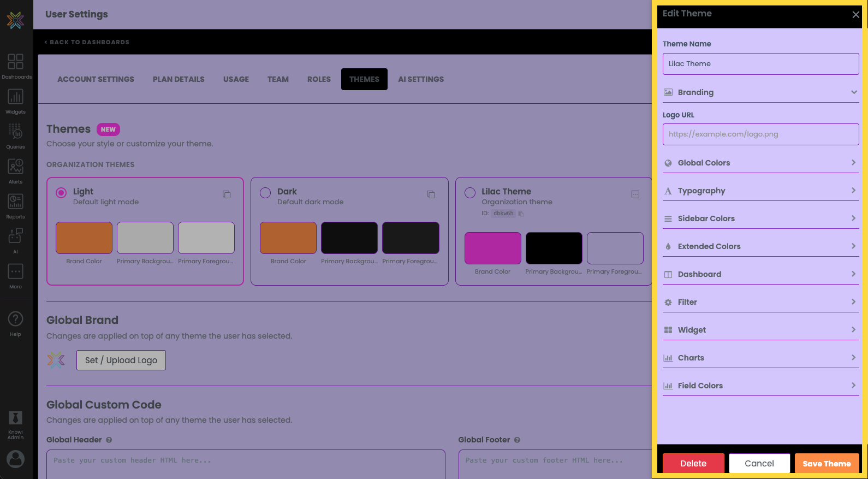Screen dimensions: 868x479
Task: Click the Save Theme button
Action: pyautogui.click(x=826, y=464)
